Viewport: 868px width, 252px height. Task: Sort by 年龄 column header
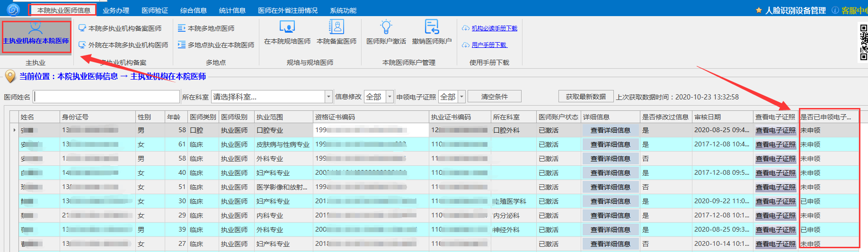[174, 117]
